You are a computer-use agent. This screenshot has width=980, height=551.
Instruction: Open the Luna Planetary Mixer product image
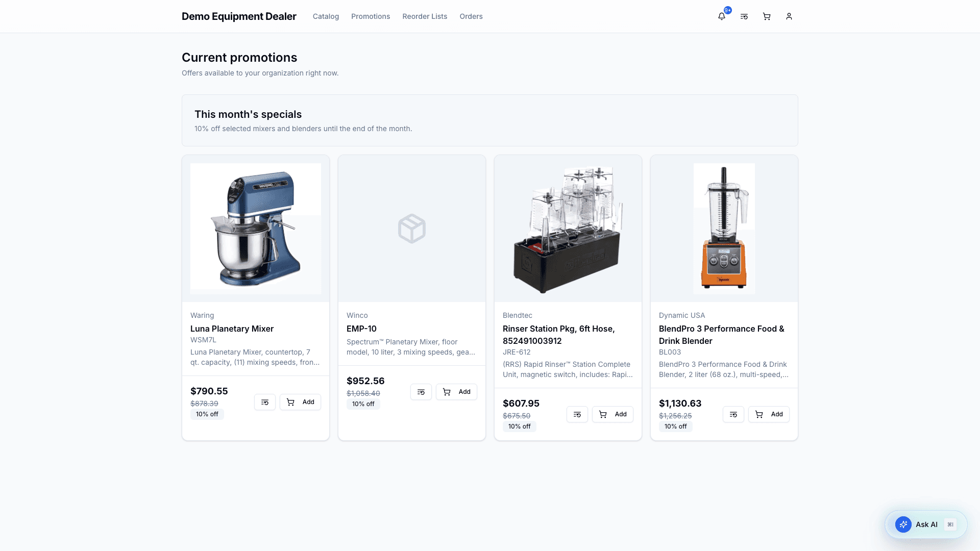(256, 229)
